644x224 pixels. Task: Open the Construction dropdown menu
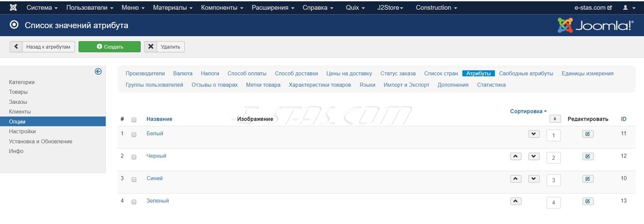[x=437, y=8]
